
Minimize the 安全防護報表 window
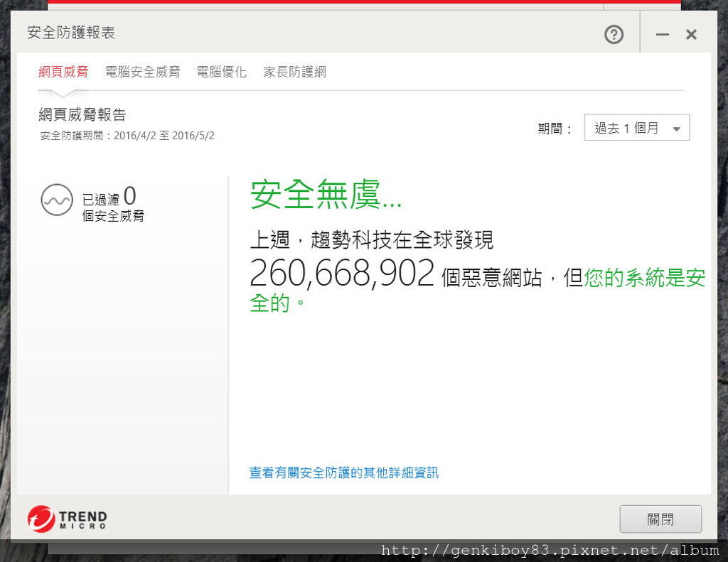[663, 35]
